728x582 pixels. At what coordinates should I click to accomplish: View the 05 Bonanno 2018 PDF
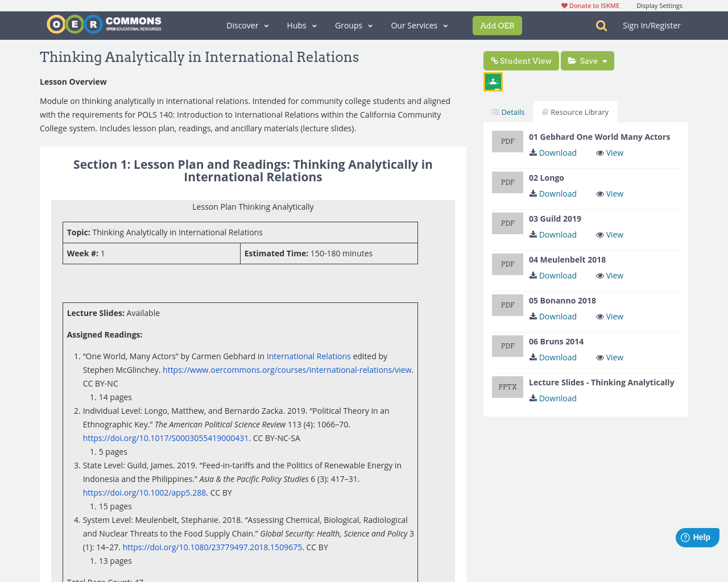pos(609,316)
